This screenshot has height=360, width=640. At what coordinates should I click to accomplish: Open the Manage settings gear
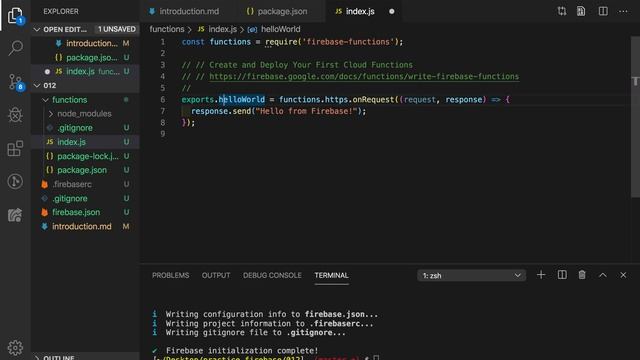coord(16,347)
